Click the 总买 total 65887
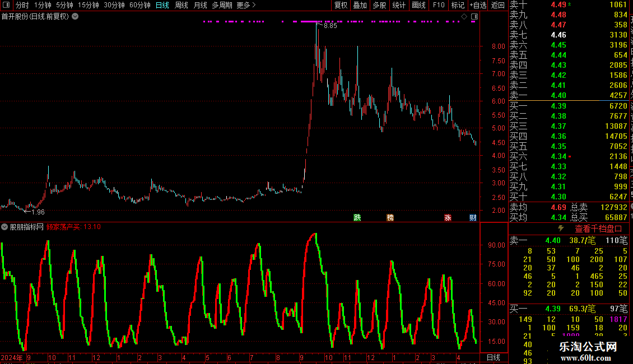Viewport: 633px width, 364px height. pyautogui.click(x=616, y=217)
